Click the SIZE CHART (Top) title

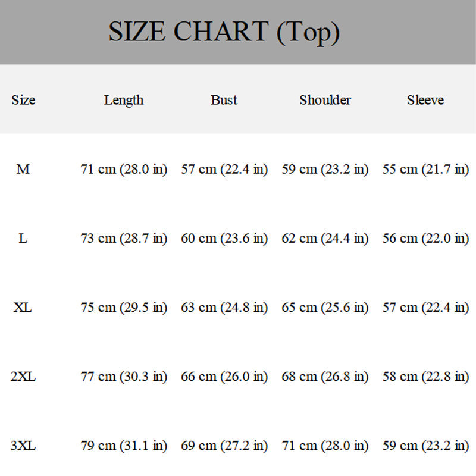[x=224, y=32]
